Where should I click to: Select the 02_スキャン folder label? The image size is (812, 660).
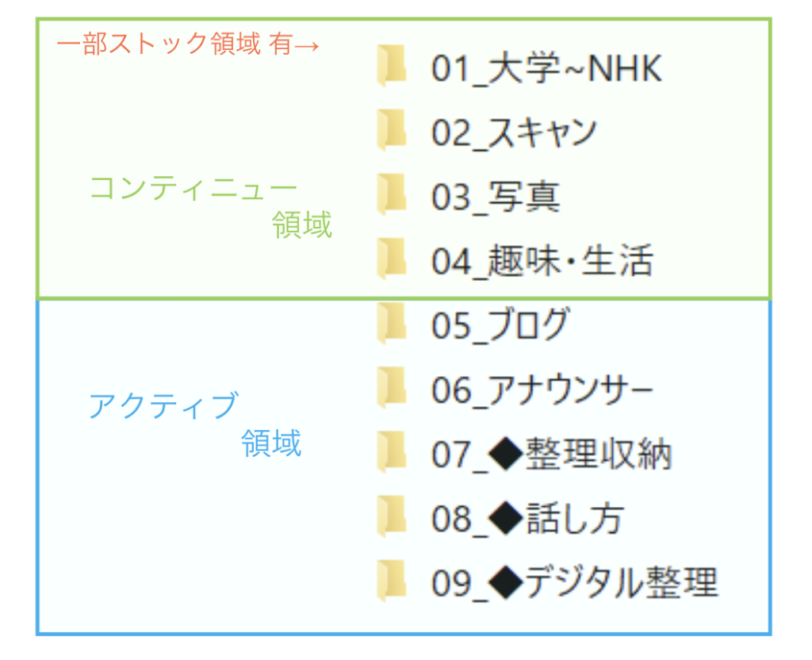[514, 133]
